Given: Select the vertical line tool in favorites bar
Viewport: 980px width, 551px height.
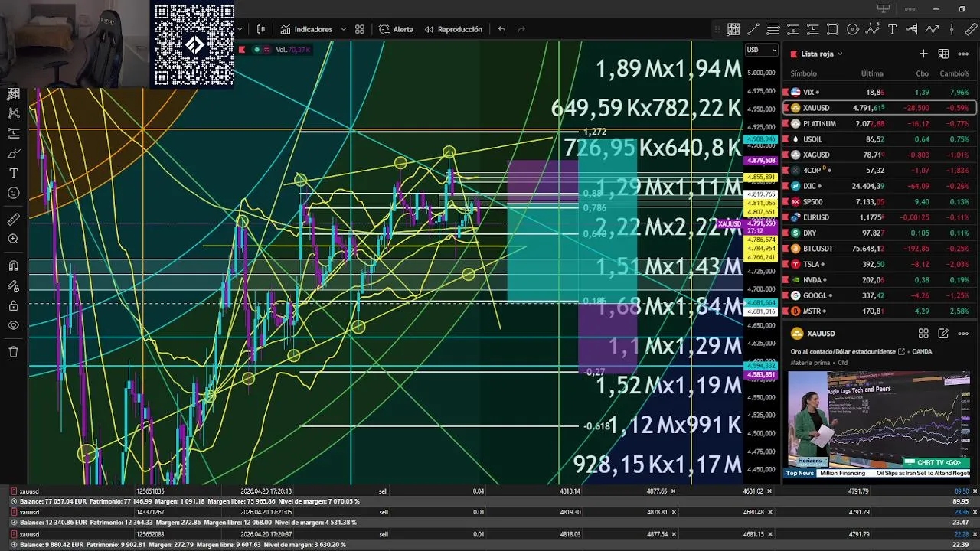Looking at the screenshot, I should [952, 29].
